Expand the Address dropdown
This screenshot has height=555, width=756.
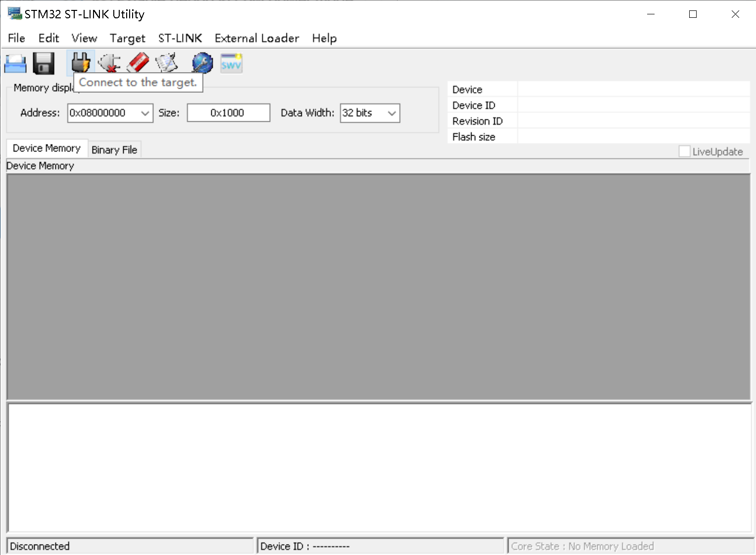(144, 113)
